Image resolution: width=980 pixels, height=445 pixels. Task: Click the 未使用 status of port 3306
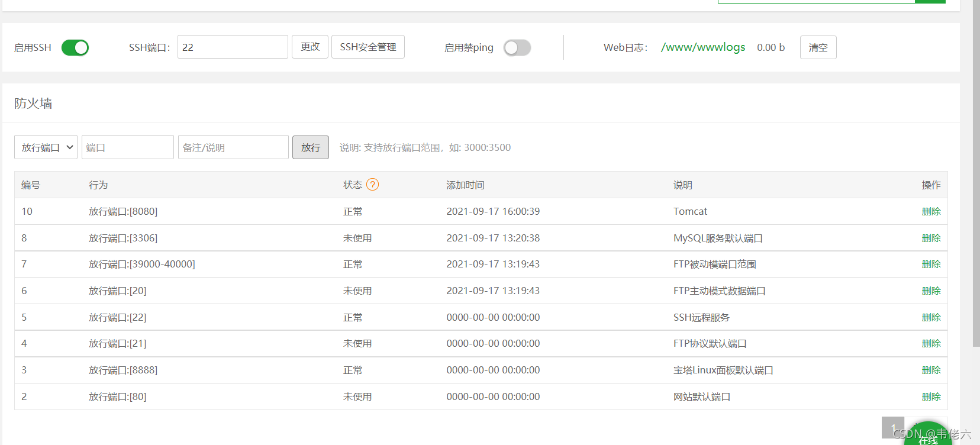point(357,238)
